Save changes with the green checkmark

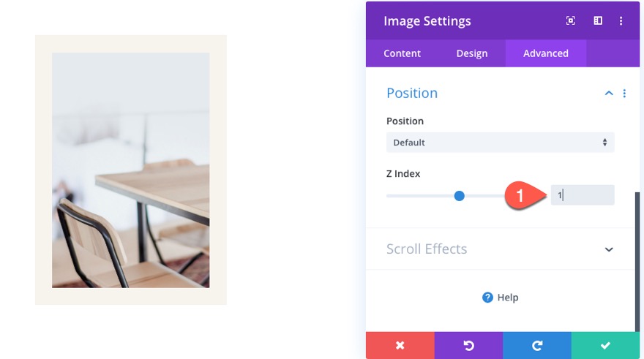click(x=605, y=345)
